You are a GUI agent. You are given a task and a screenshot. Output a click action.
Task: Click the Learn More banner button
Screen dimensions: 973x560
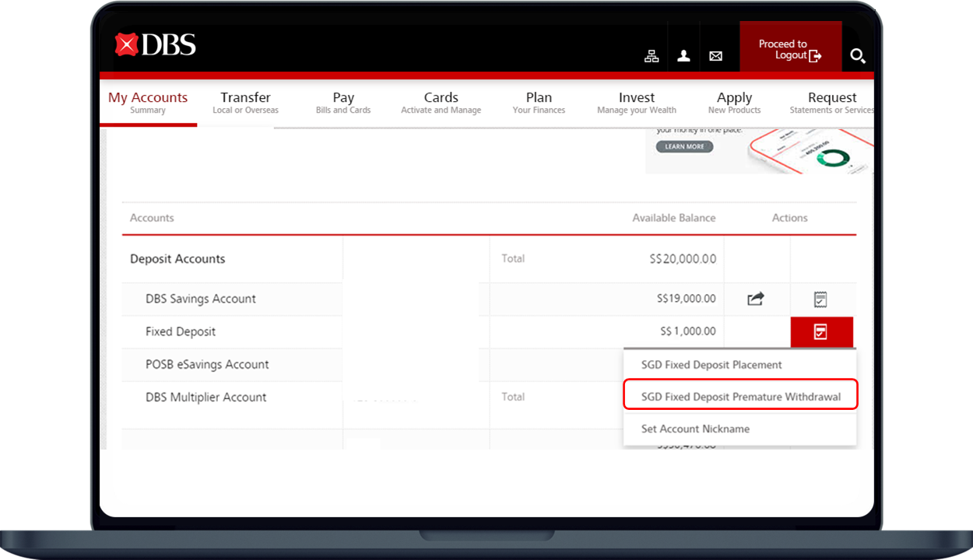click(684, 146)
